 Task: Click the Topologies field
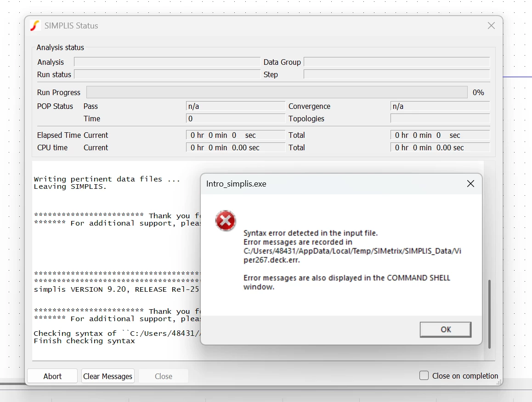[440, 119]
